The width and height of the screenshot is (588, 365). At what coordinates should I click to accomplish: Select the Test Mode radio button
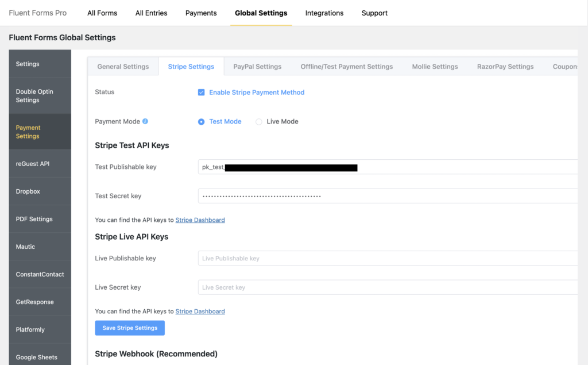click(202, 122)
